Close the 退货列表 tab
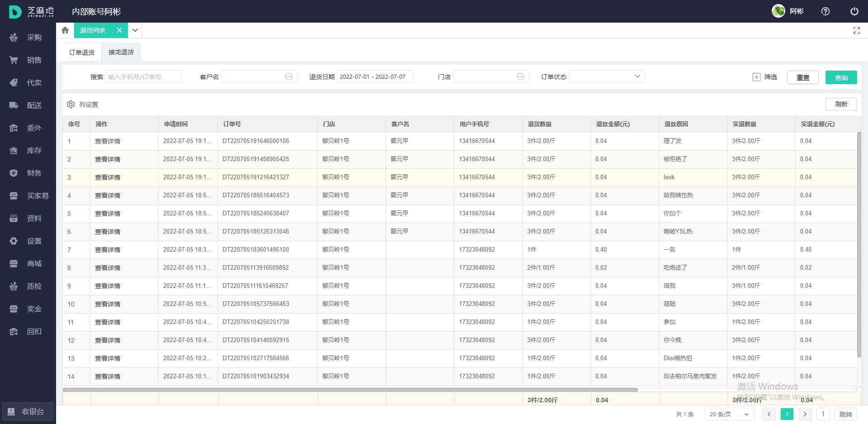This screenshot has height=424, width=868. [119, 30]
